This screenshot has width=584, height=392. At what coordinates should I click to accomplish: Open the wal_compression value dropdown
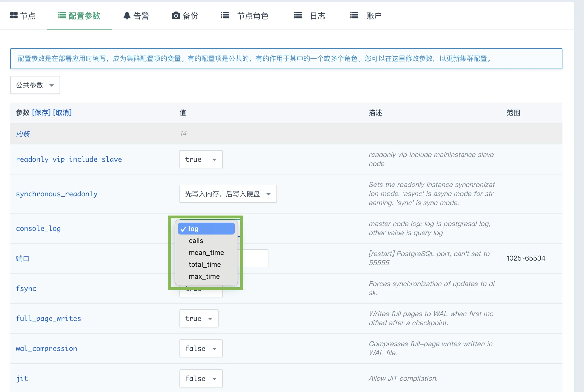(201, 348)
